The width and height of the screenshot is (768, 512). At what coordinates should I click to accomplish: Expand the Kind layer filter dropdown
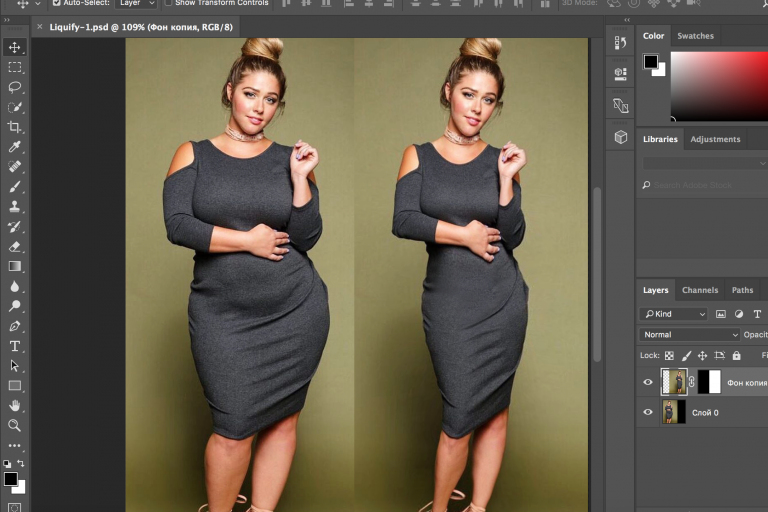coord(674,314)
